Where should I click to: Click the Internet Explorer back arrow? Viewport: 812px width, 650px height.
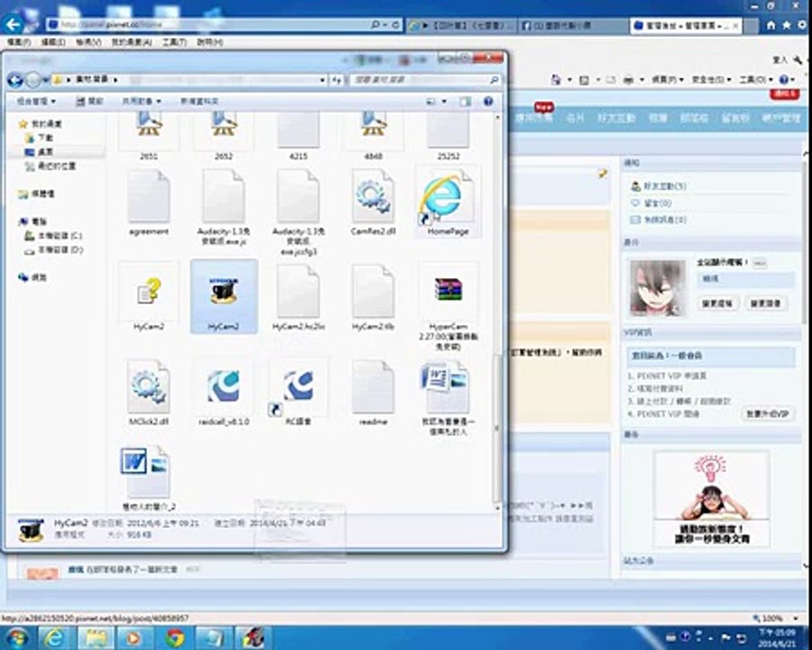14,23
